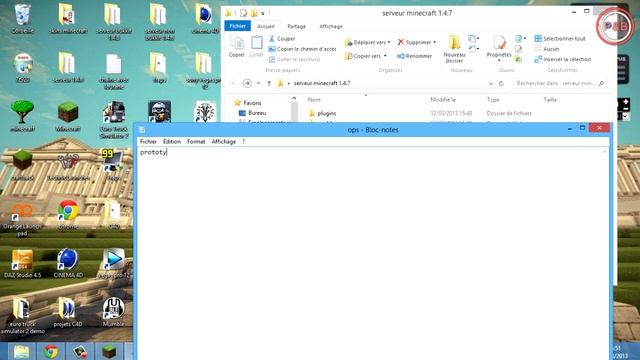
Task: Open Notepad ? help menu
Action: point(244,142)
